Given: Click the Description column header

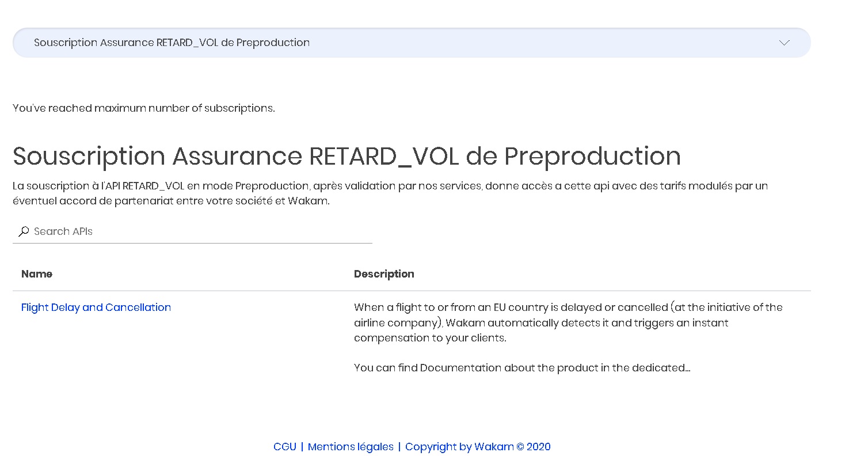Looking at the screenshot, I should (384, 274).
